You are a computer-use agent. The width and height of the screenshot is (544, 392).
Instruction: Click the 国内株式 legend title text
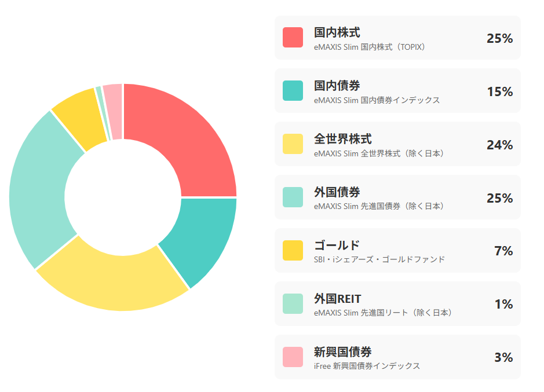tap(337, 32)
